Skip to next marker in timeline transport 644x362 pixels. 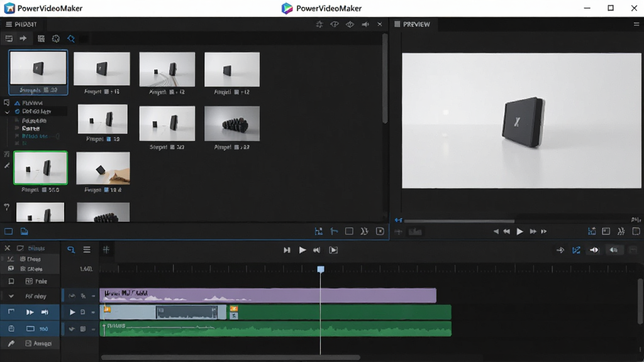click(287, 250)
